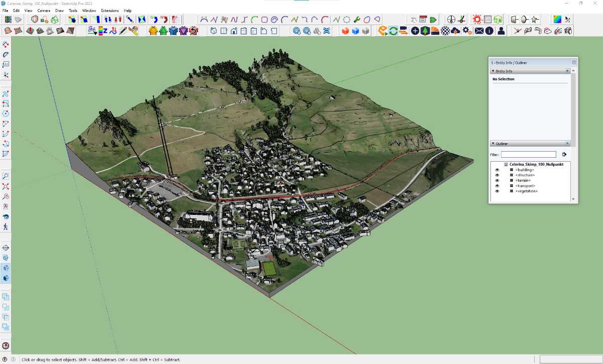This screenshot has height=364, width=603.
Task: Click the checkered sphere icon
Action: tap(445, 31)
